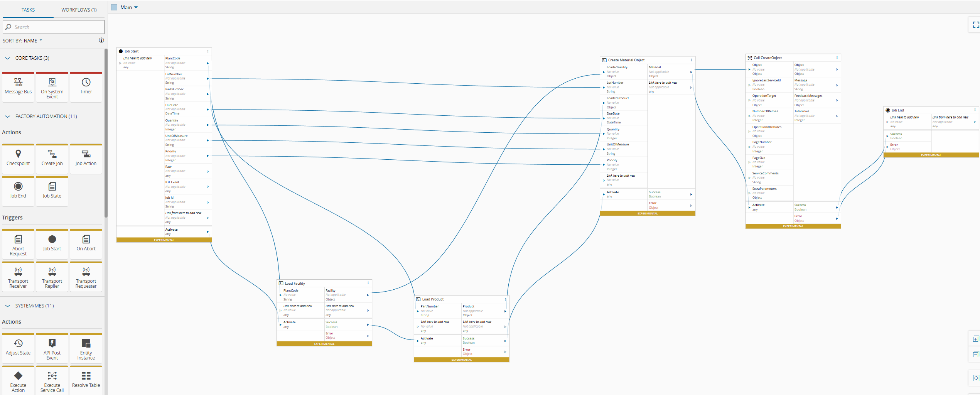Click the Load Product node title

(x=433, y=299)
